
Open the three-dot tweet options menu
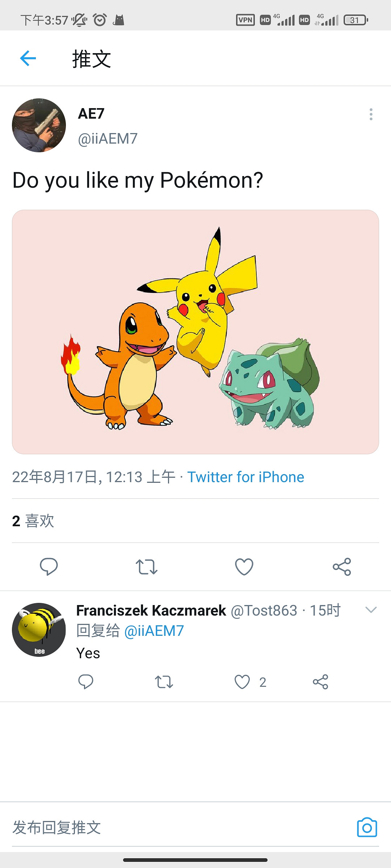point(371,114)
